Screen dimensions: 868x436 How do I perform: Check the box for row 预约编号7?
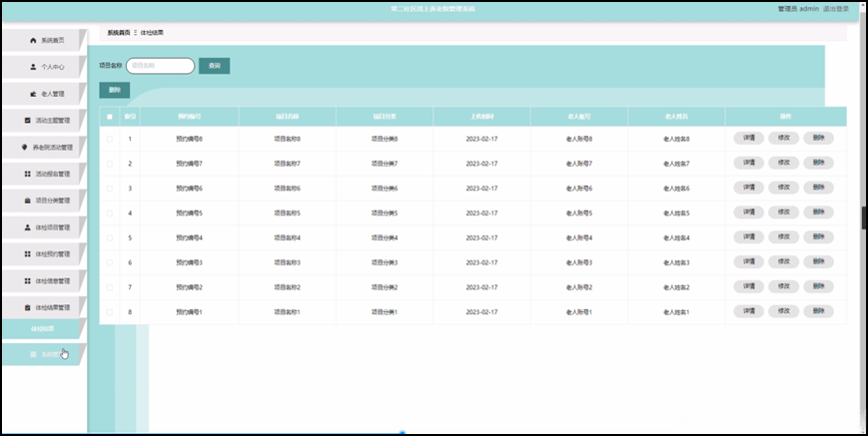tap(110, 164)
